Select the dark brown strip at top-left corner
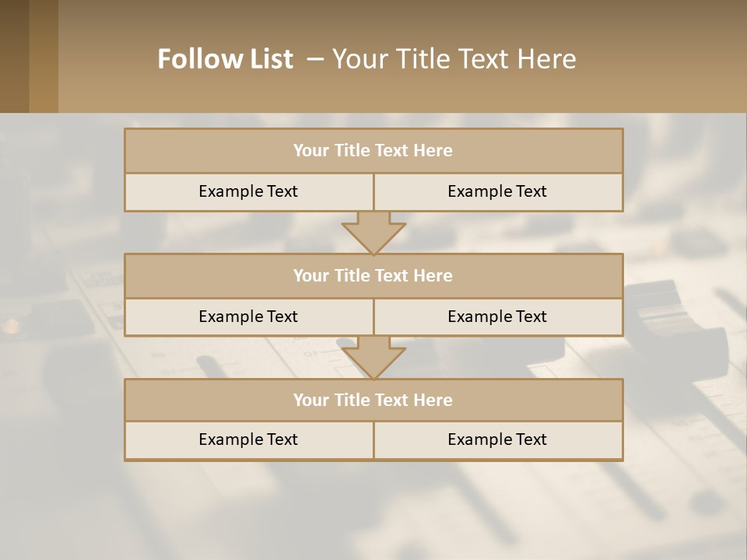This screenshot has width=747, height=560. coord(14,56)
